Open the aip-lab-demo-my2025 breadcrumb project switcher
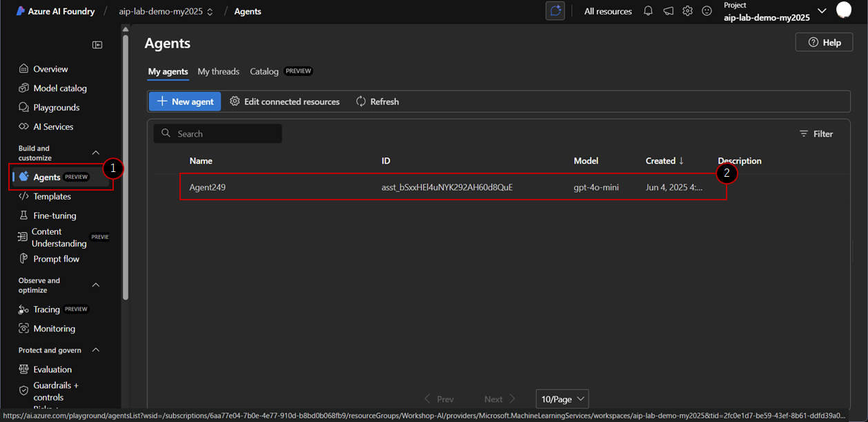This screenshot has height=422, width=868. (x=166, y=12)
